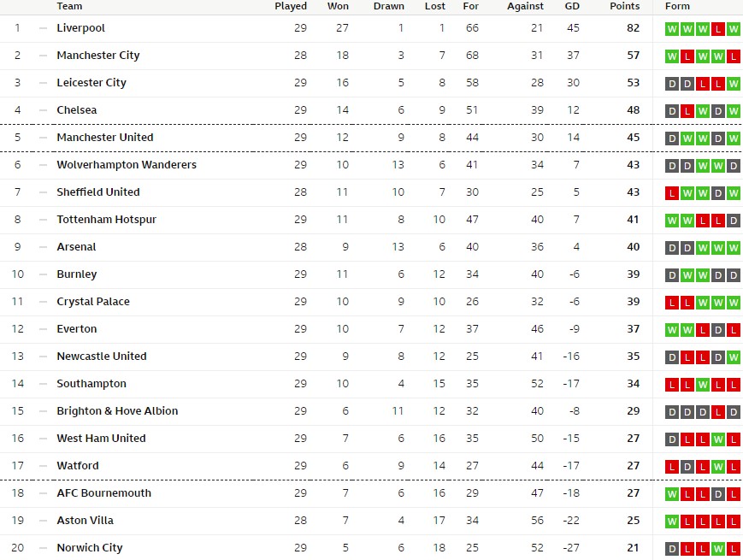
Task: Click Watford's gray D form badge
Action: (687, 467)
